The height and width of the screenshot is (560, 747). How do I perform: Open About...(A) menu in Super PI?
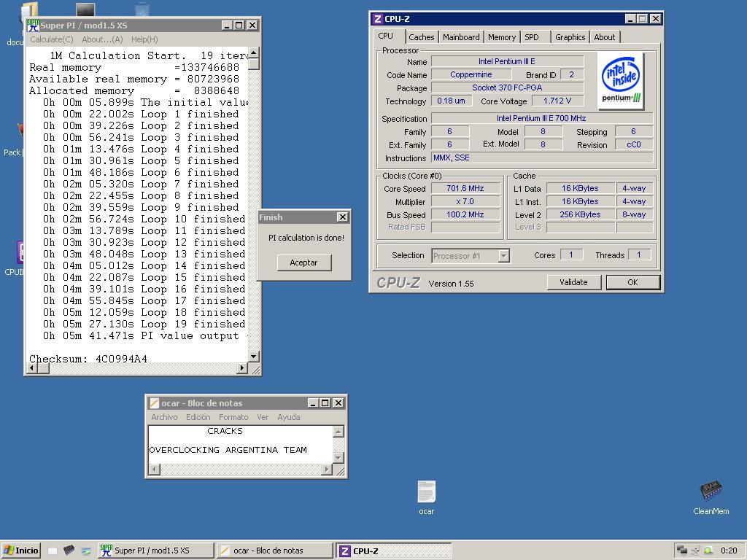coord(102,39)
